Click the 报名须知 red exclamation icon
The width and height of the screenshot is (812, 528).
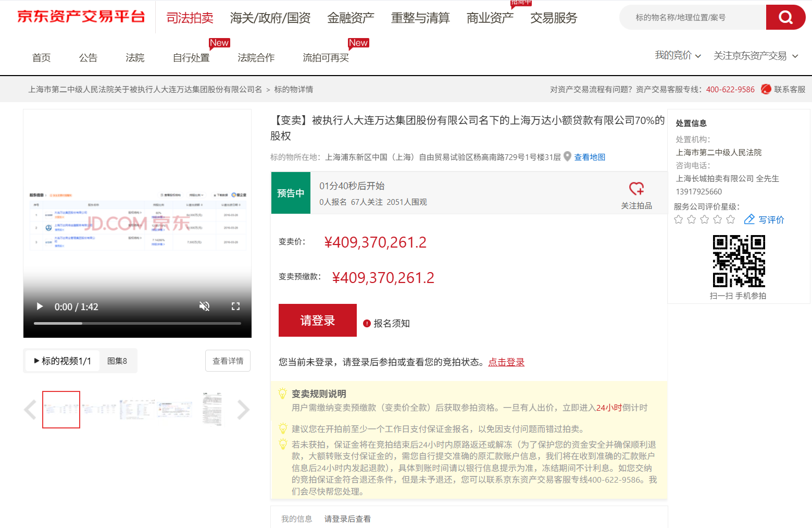pos(367,323)
